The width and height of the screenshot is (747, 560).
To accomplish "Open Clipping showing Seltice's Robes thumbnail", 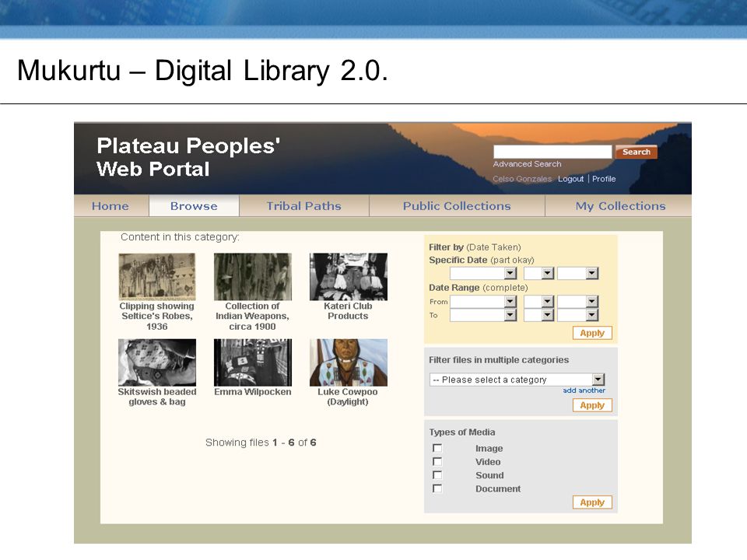I will [x=157, y=277].
